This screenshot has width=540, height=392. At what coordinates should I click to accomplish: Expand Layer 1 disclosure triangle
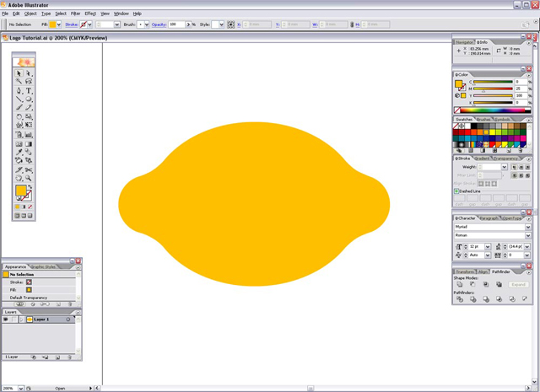coord(22,320)
